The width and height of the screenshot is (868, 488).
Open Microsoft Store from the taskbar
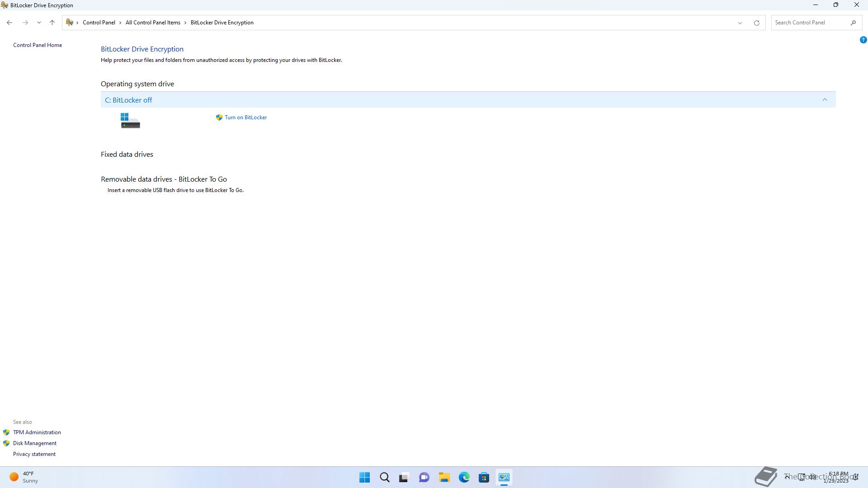[484, 477]
